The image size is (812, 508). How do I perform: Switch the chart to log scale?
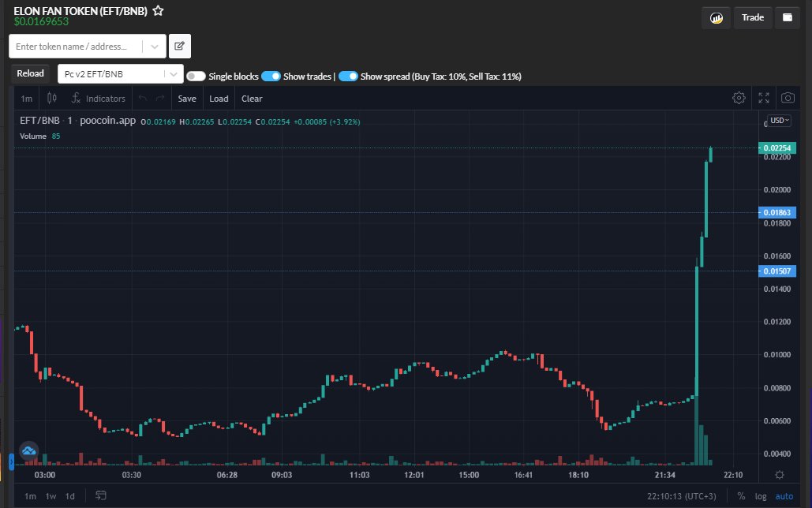760,496
